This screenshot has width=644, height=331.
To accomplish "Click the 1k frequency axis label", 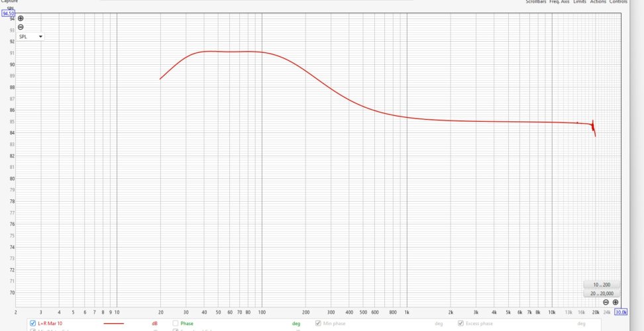I will coord(407,312).
